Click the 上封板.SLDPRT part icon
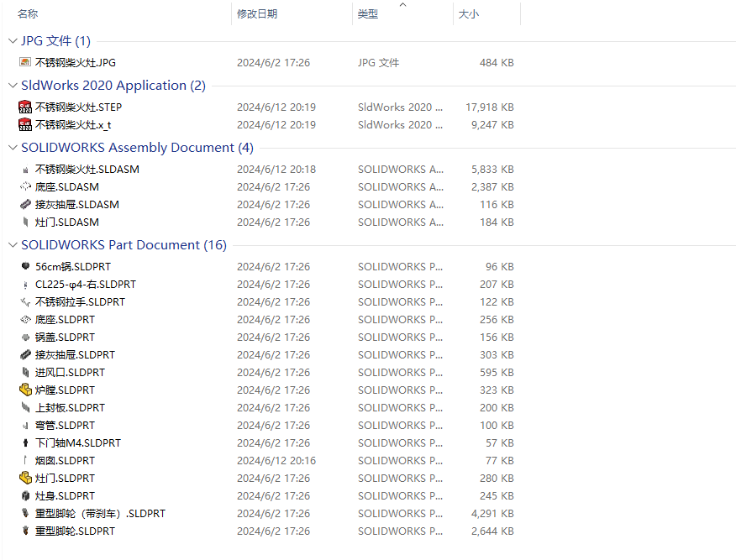Screen dimensions: 736x560 (x=25, y=407)
